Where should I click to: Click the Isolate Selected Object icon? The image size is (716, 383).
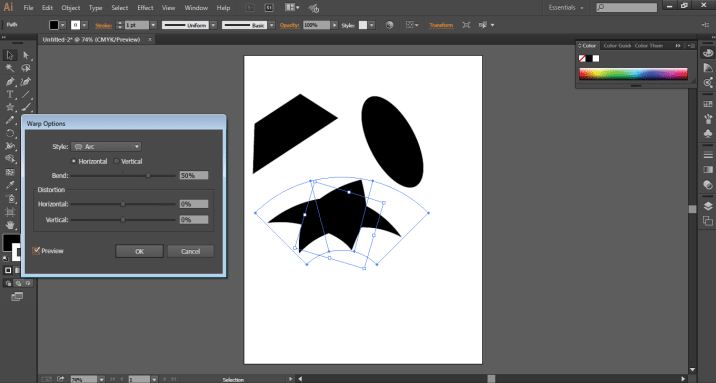tap(466, 25)
